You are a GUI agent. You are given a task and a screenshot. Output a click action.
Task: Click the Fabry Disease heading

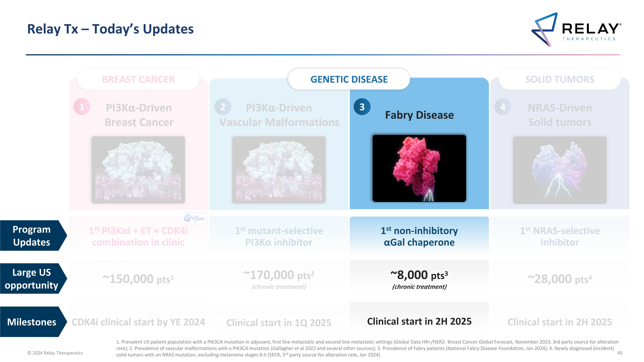tap(419, 115)
